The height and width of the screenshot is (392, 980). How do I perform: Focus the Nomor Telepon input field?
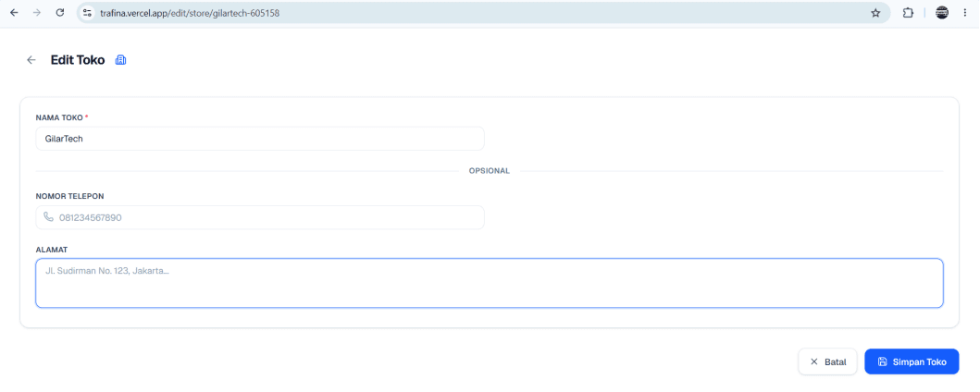(260, 217)
